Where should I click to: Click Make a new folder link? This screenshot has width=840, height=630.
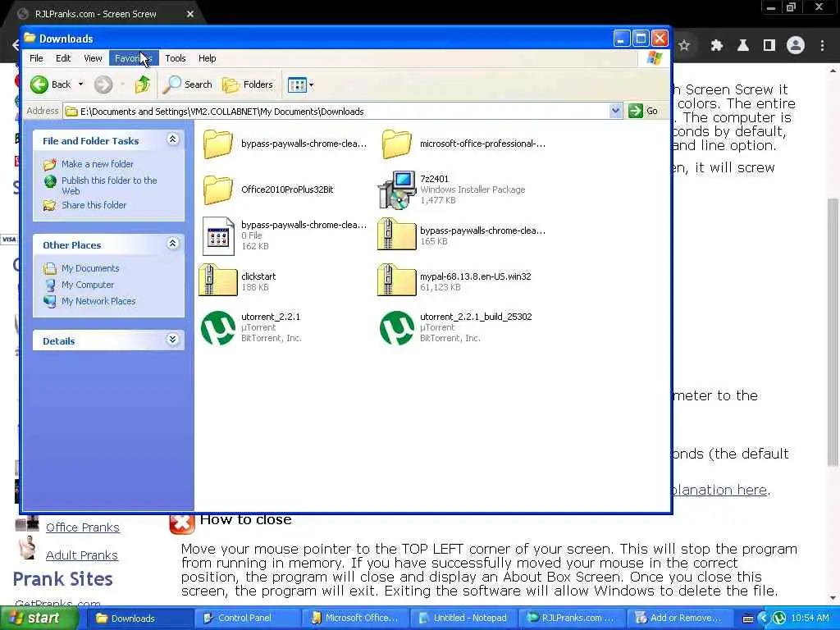98,164
